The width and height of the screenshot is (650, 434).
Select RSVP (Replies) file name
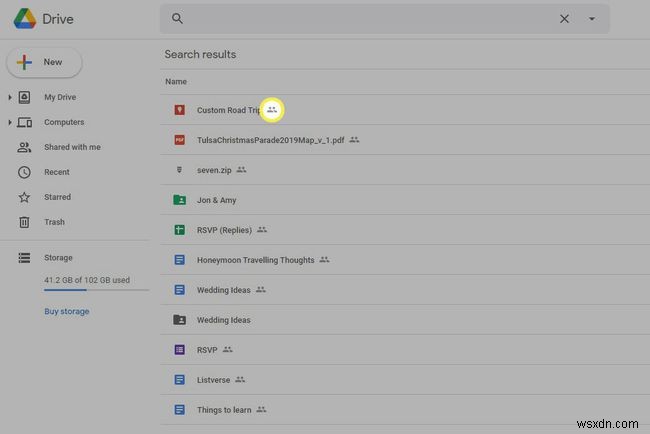tap(224, 230)
